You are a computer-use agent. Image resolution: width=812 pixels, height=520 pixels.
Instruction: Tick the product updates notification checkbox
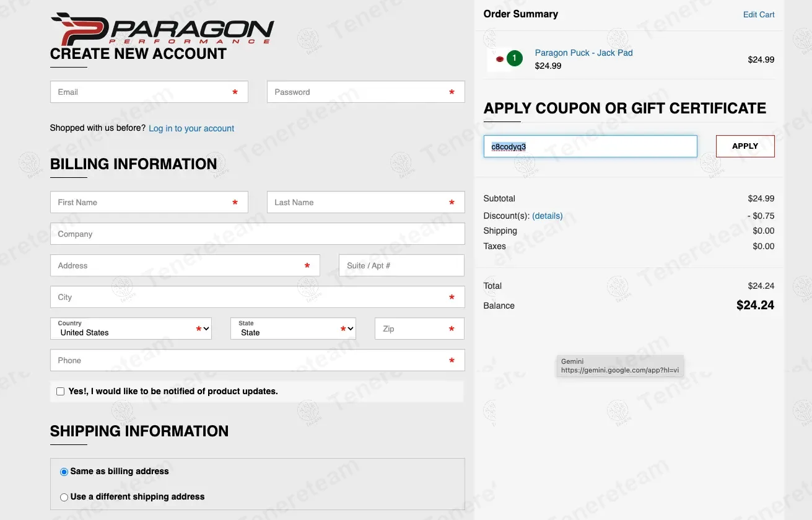[60, 392]
